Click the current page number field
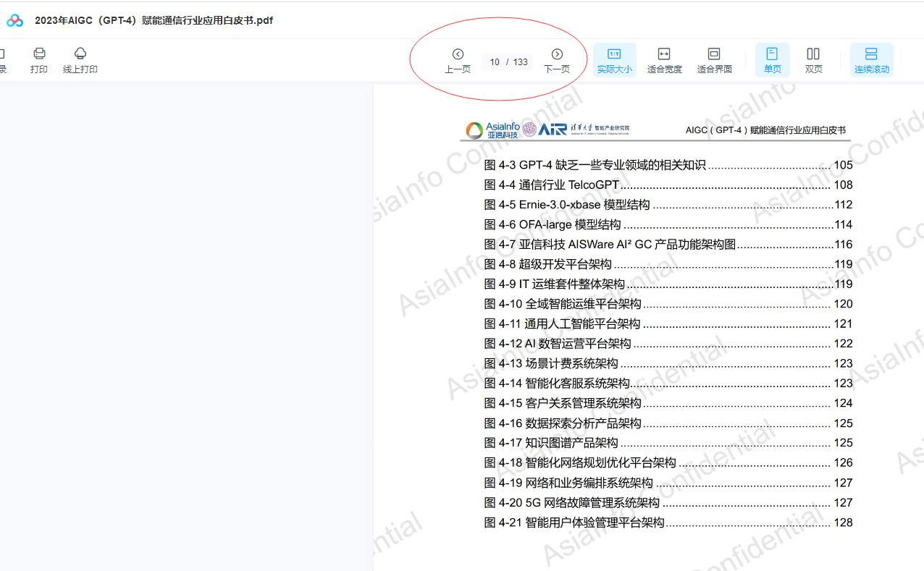 pyautogui.click(x=495, y=62)
